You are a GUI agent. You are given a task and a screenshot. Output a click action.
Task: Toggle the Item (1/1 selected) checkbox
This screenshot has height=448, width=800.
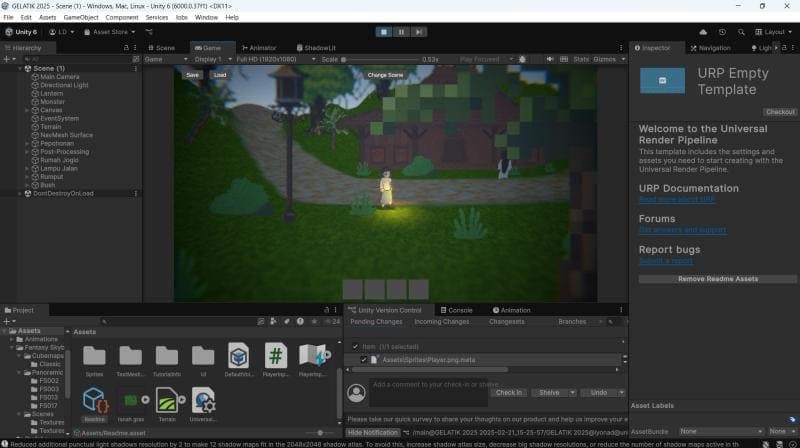pos(356,346)
